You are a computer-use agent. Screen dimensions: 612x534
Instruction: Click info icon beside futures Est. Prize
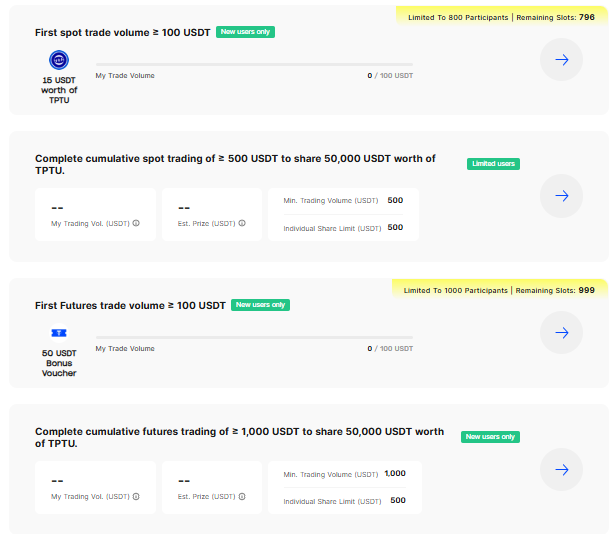(242, 497)
